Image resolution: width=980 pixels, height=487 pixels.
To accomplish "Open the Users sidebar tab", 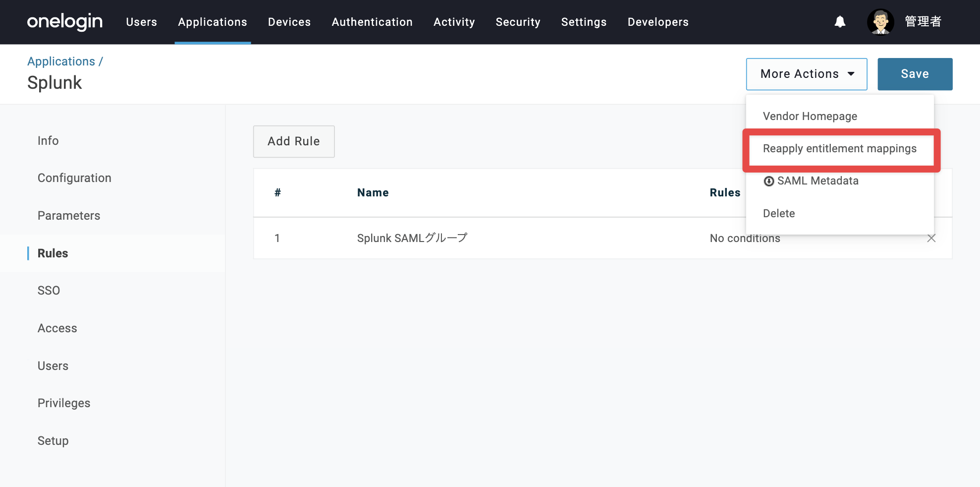I will coord(53,366).
